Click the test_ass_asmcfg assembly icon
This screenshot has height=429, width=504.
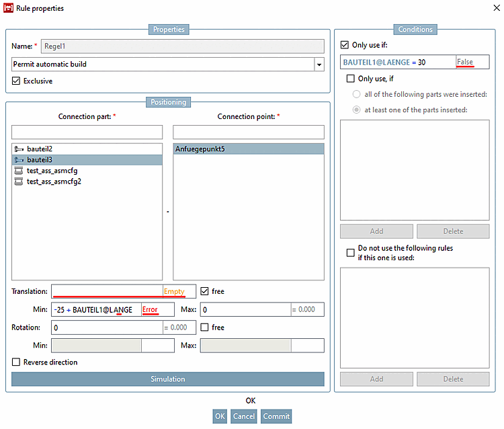pyautogui.click(x=19, y=171)
